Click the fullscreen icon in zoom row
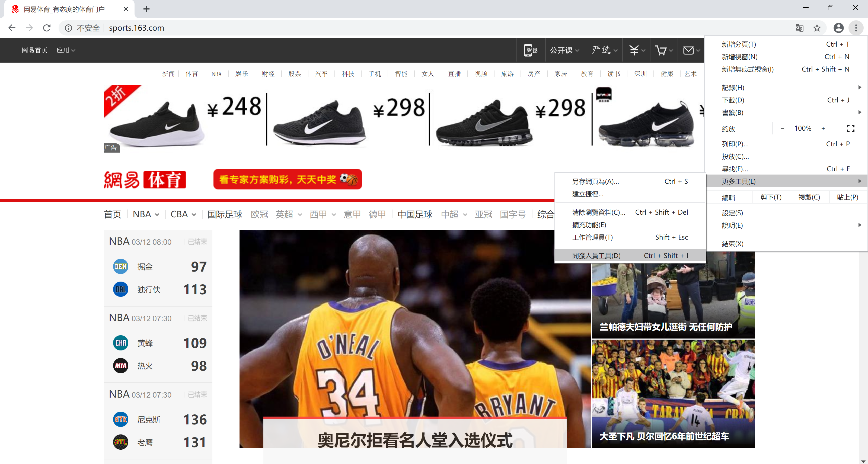Viewport: 868px width, 464px height. [x=850, y=128]
